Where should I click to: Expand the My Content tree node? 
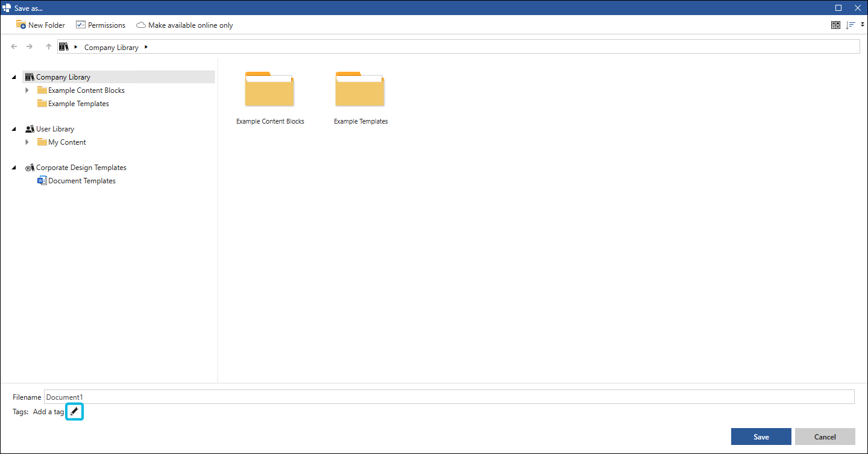(27, 142)
